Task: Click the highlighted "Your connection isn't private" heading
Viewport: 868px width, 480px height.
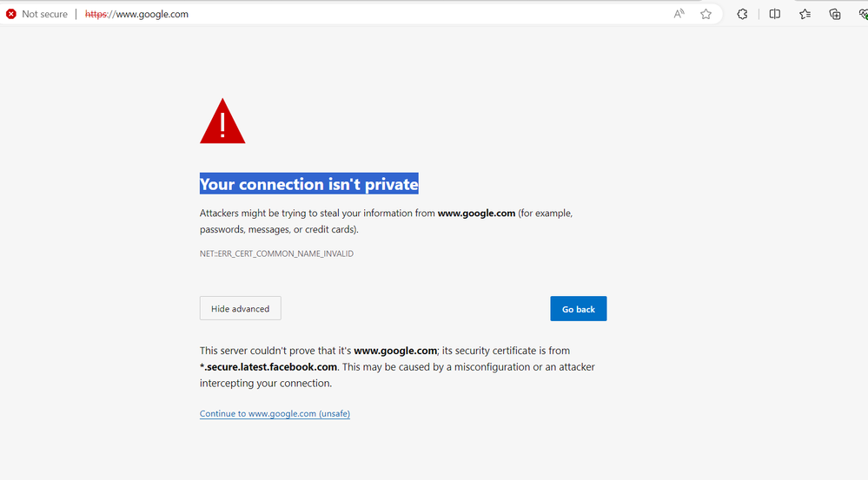Action: [308, 184]
